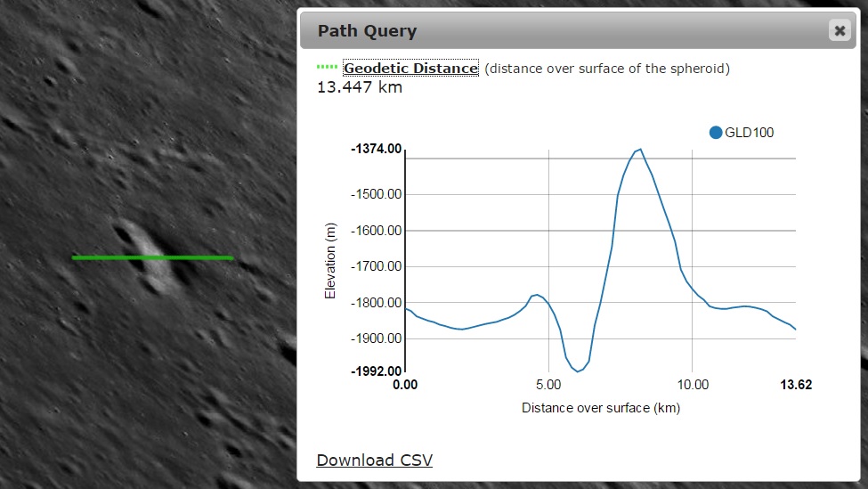The height and width of the screenshot is (489, 868).
Task: Select the green path line on map
Action: (x=152, y=257)
